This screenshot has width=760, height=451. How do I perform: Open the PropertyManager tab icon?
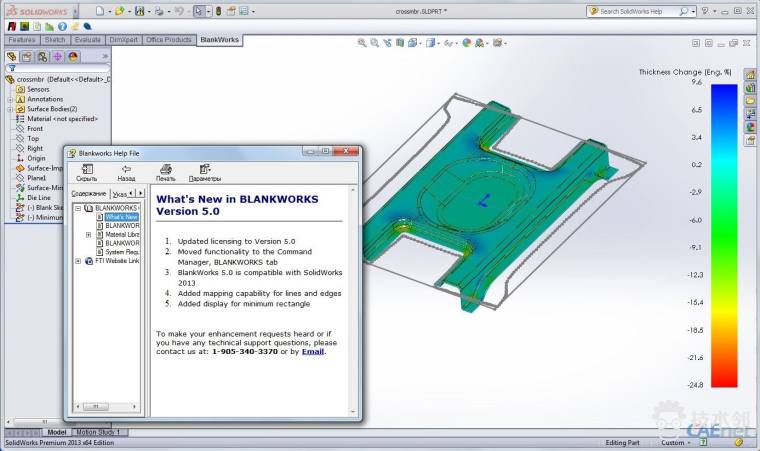pyautogui.click(x=27, y=57)
